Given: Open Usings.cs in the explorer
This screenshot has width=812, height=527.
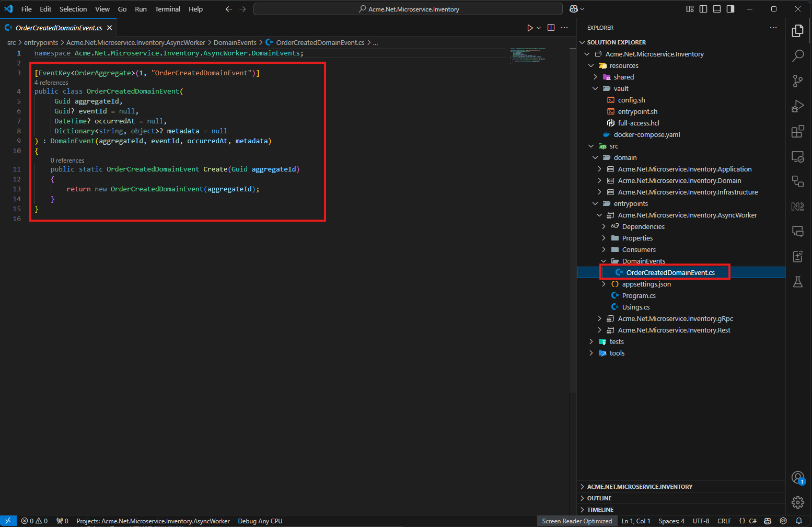Looking at the screenshot, I should [x=636, y=307].
